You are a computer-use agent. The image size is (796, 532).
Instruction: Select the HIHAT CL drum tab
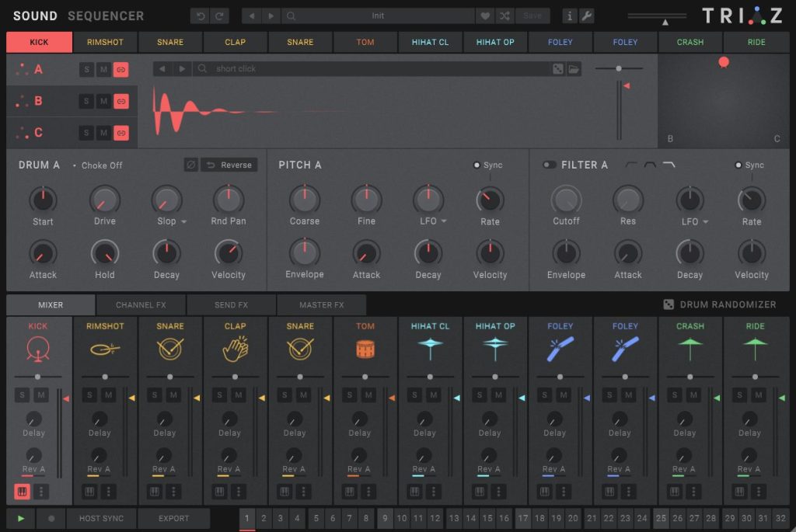(x=430, y=42)
